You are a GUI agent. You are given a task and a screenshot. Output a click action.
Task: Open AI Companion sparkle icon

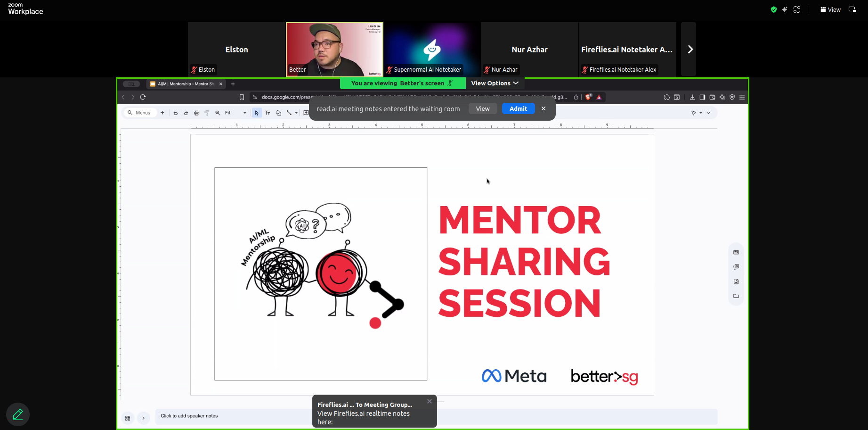coord(785,9)
